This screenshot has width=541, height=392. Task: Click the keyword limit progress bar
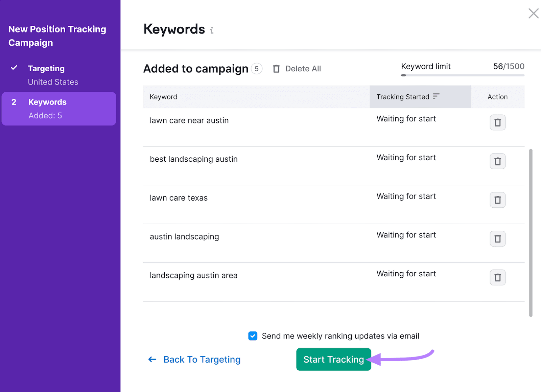[462, 75]
